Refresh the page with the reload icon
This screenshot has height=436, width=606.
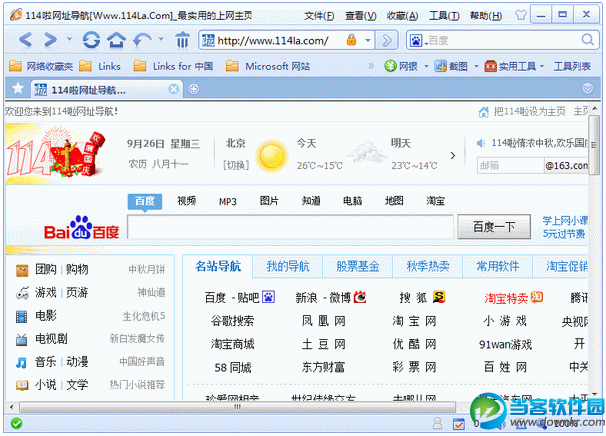(x=92, y=40)
